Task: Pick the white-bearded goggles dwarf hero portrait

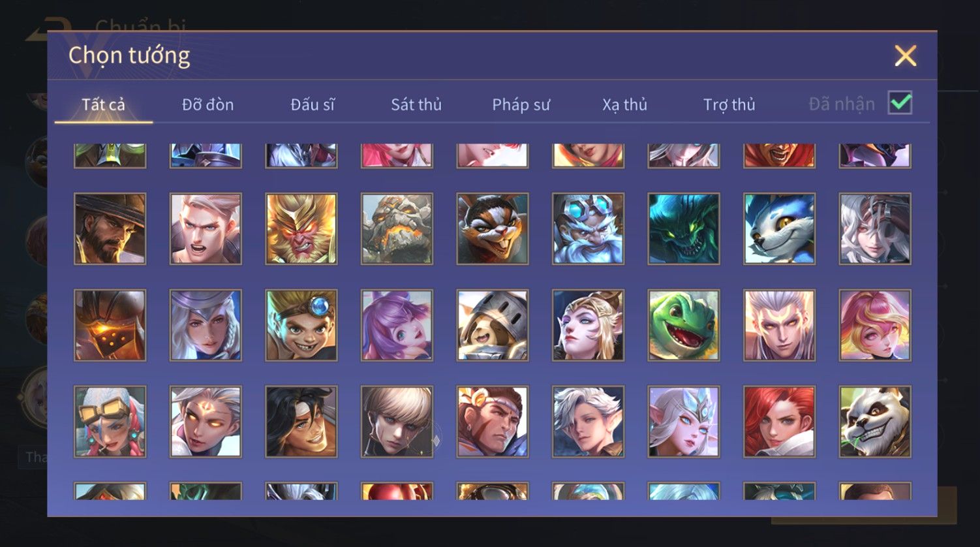Action: (x=588, y=228)
